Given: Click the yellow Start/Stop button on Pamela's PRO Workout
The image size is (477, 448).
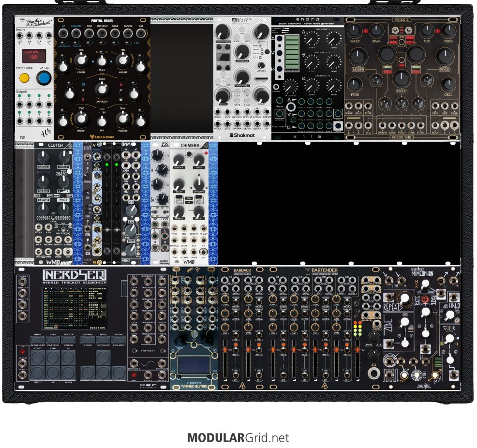Looking at the screenshot, I should tap(24, 78).
